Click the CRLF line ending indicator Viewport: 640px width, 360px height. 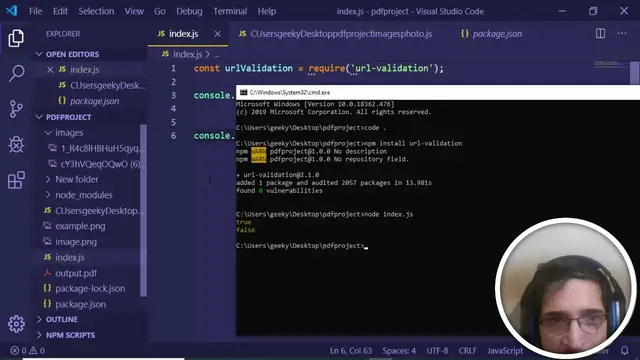(467, 351)
